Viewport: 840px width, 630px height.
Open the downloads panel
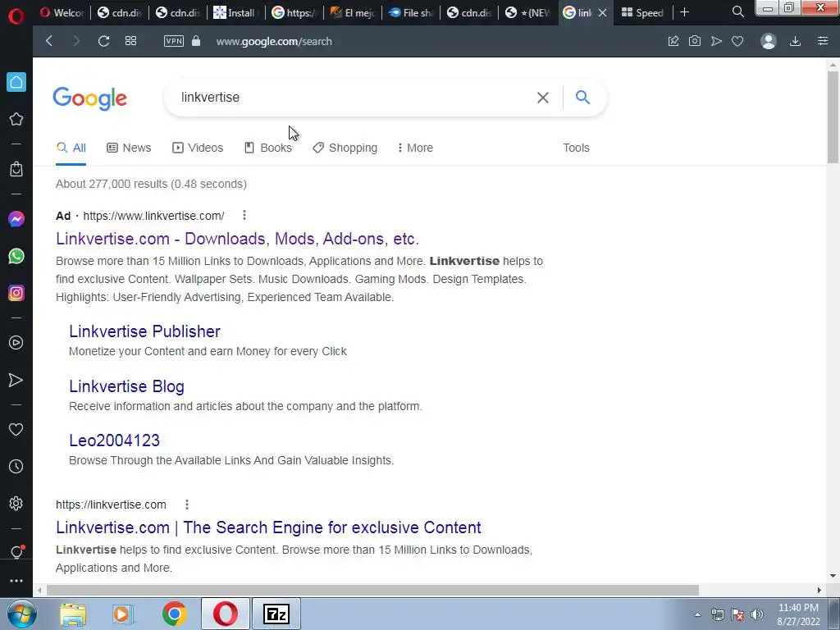[x=796, y=41]
